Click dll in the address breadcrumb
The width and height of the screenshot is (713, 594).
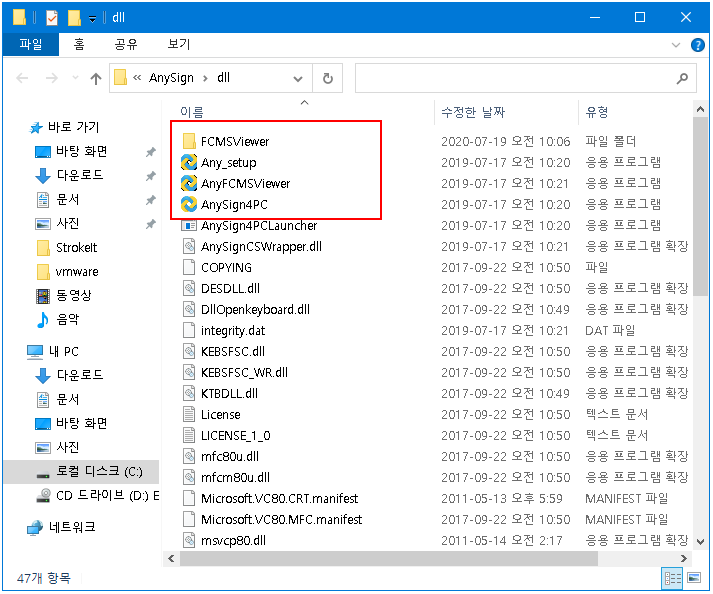tap(223, 78)
